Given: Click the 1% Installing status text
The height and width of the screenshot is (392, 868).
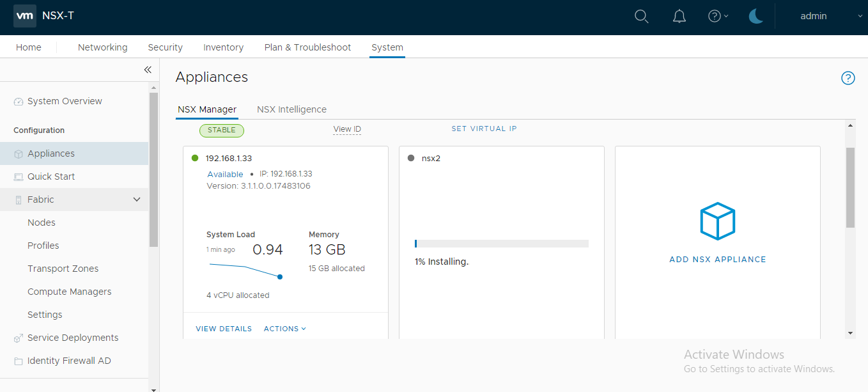Looking at the screenshot, I should (442, 262).
